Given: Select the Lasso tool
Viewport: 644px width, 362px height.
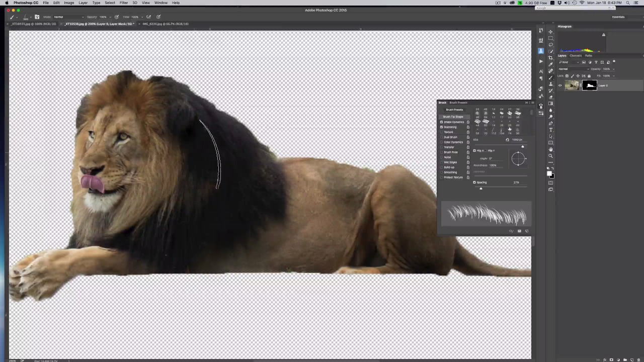Looking at the screenshot, I should click(x=550, y=45).
